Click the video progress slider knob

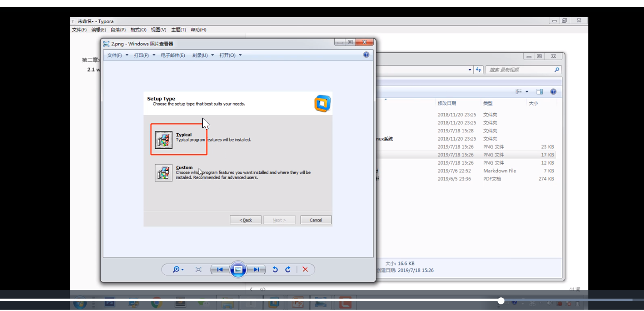[501, 301]
